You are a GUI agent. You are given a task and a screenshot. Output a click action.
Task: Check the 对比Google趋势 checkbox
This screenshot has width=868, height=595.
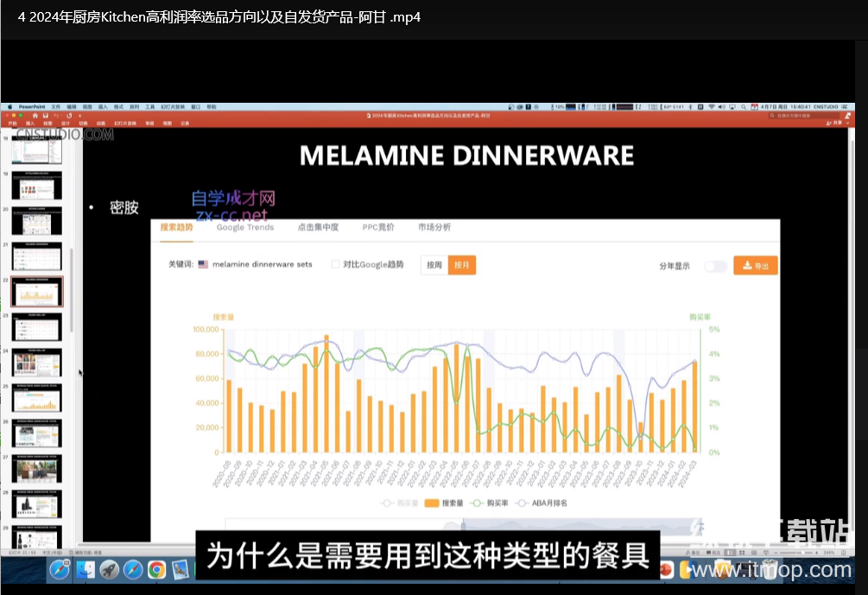click(336, 264)
